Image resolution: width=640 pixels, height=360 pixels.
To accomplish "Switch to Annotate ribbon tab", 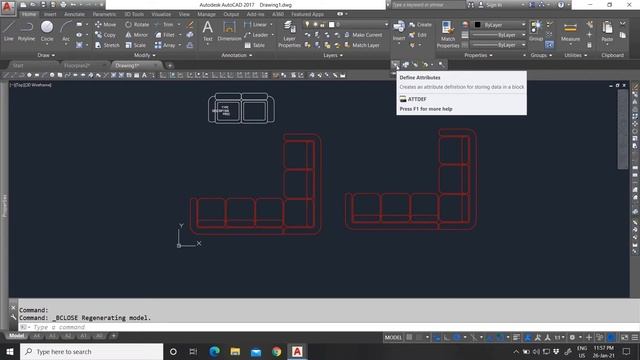I will coord(74,14).
